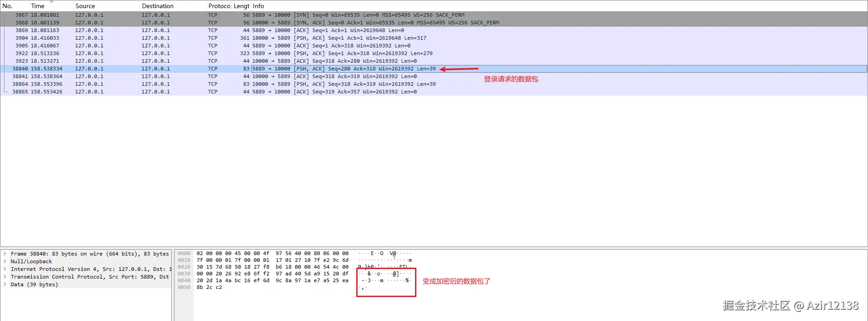Click the Protocol column header
The image size is (868, 321).
point(219,6)
